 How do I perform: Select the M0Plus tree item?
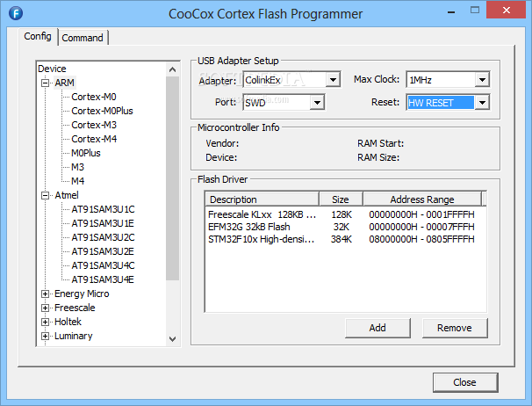(86, 153)
